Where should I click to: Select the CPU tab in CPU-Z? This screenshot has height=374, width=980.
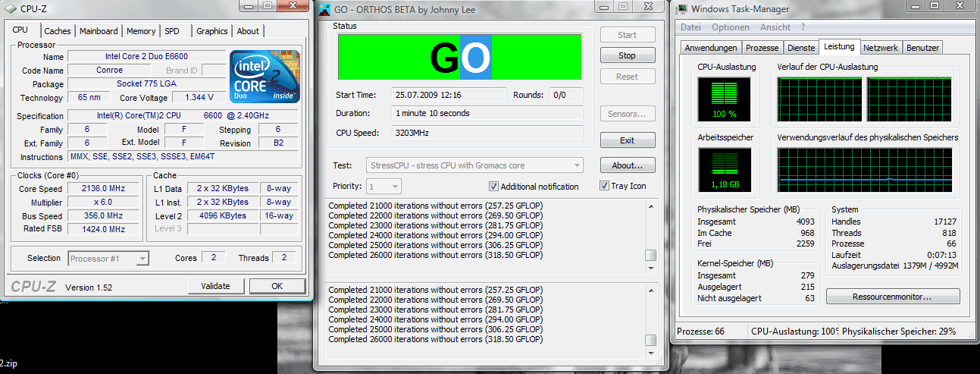click(x=20, y=30)
